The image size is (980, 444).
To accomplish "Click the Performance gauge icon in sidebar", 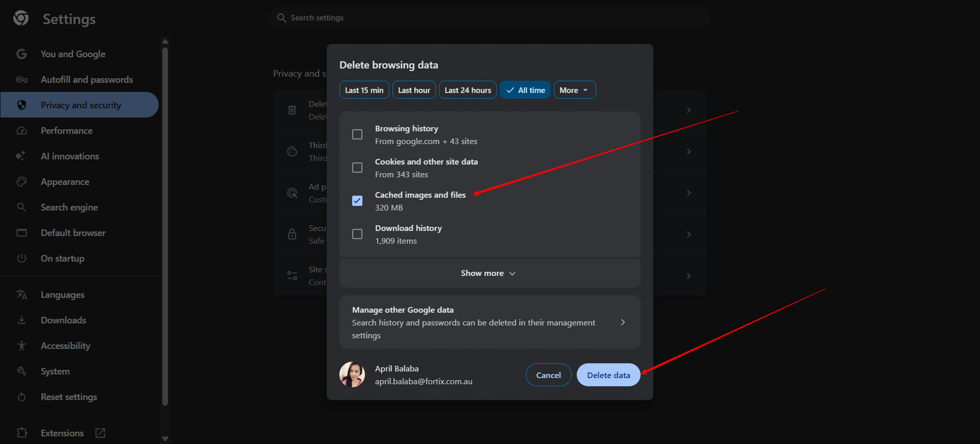I will click(x=21, y=131).
